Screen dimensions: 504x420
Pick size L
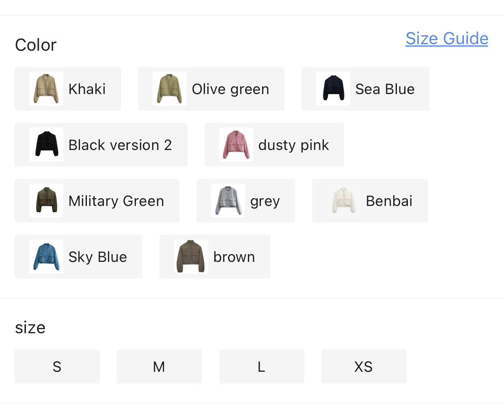(262, 366)
